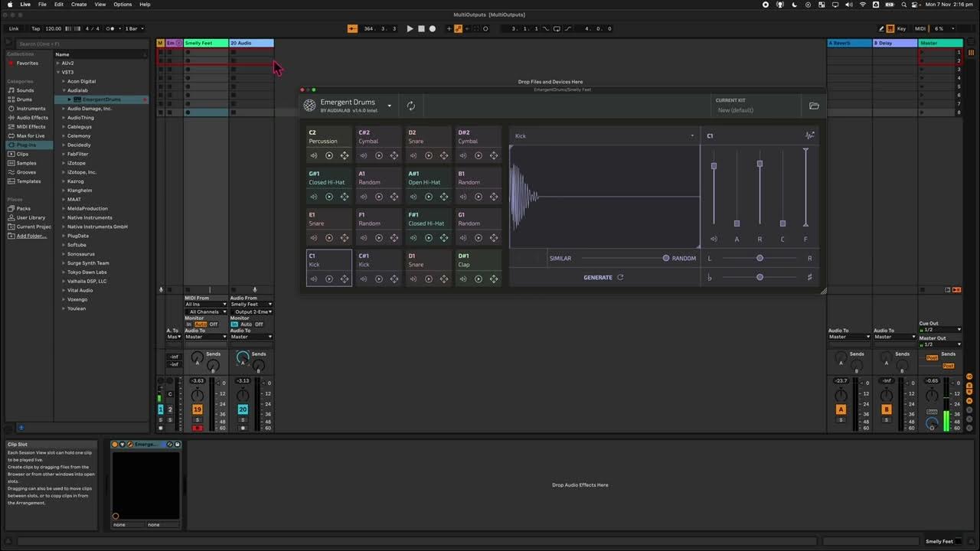Click the Link button in the transport bar

[x=14, y=28]
